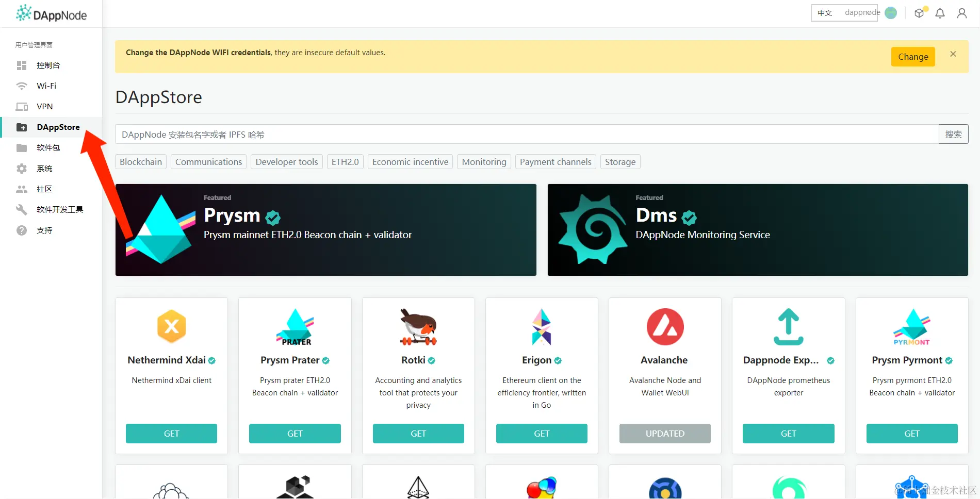Viewport: 980px width, 499px height.
Task: Get the Erigon package
Action: coord(542,434)
